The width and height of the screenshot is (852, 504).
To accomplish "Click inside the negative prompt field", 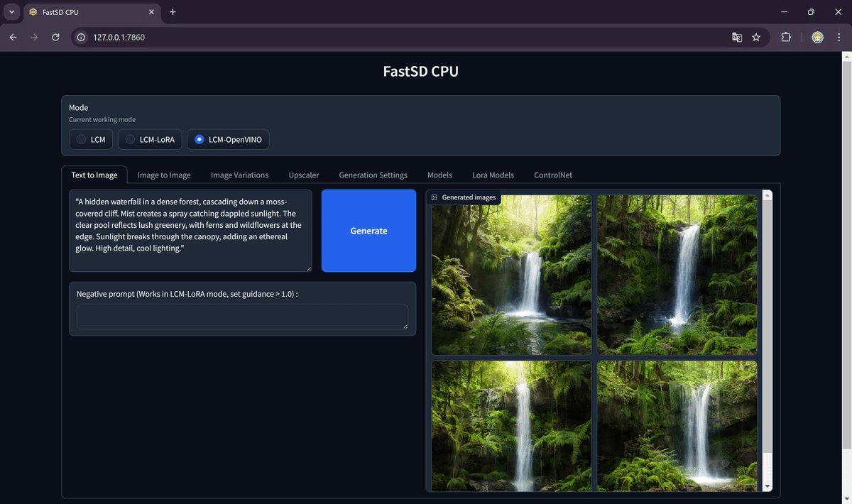I will [241, 317].
